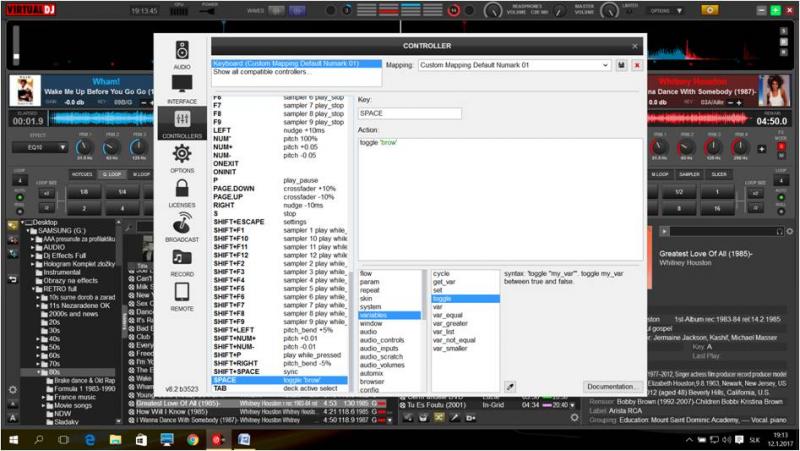Image resolution: width=800 pixels, height=451 pixels.
Task: Open the Documentation button
Action: (x=612, y=387)
